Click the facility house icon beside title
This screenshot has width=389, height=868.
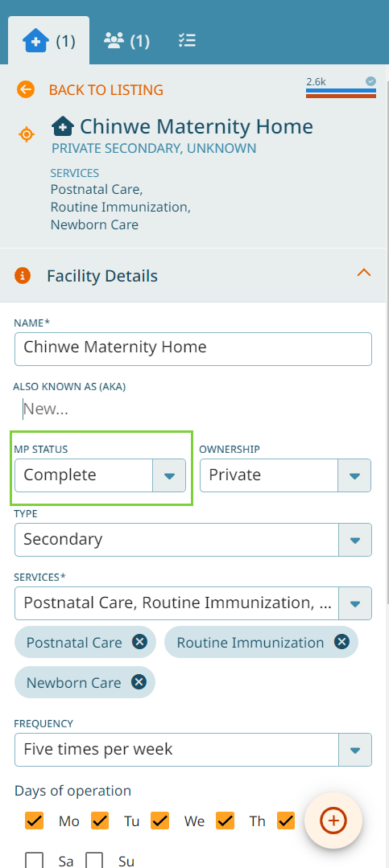pos(63,127)
